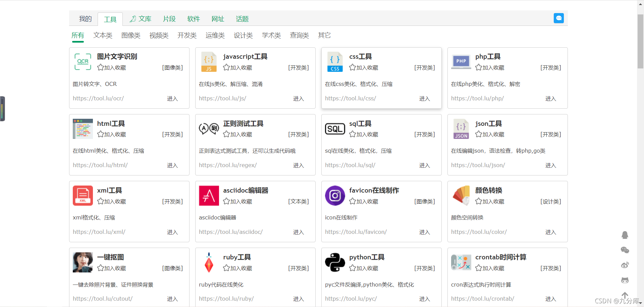
Task: Click the GitHub cat icon in sidebar
Action: (625, 280)
